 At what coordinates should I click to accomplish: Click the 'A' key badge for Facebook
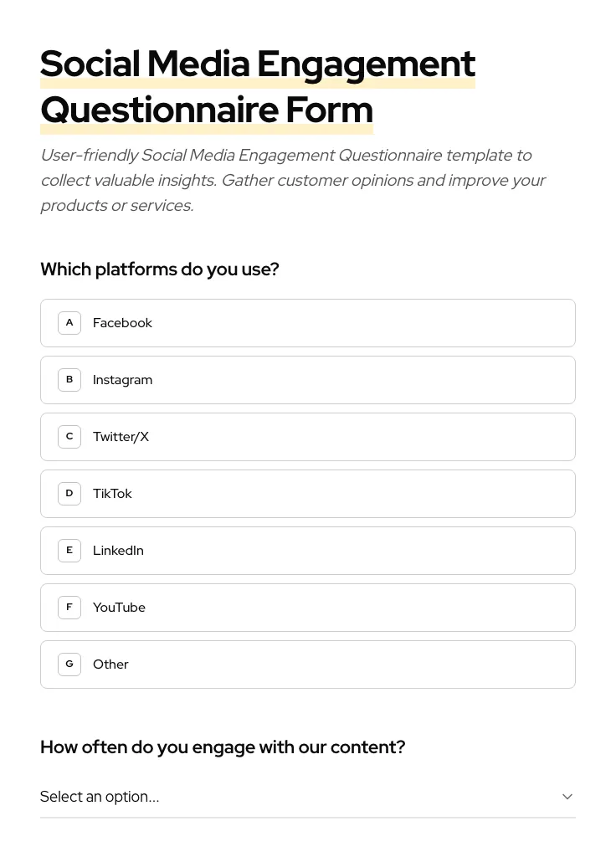[69, 322]
